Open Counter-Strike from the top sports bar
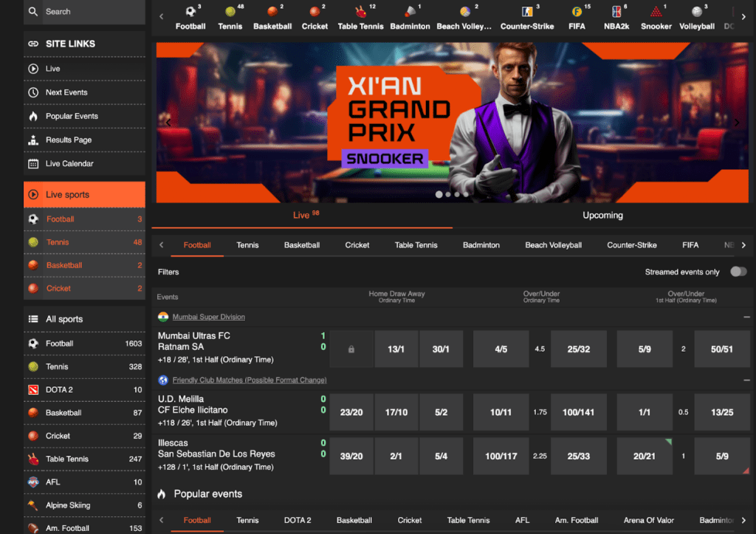The image size is (756, 534). click(526, 13)
